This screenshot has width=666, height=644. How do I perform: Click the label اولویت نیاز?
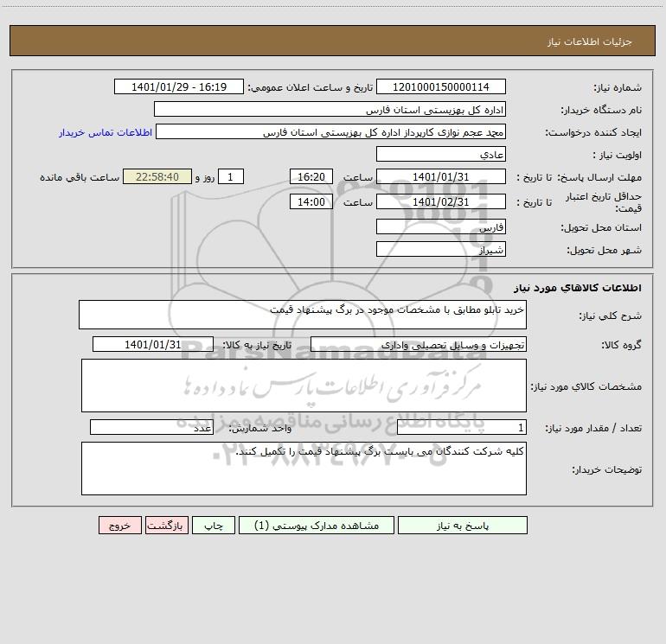click(618, 155)
